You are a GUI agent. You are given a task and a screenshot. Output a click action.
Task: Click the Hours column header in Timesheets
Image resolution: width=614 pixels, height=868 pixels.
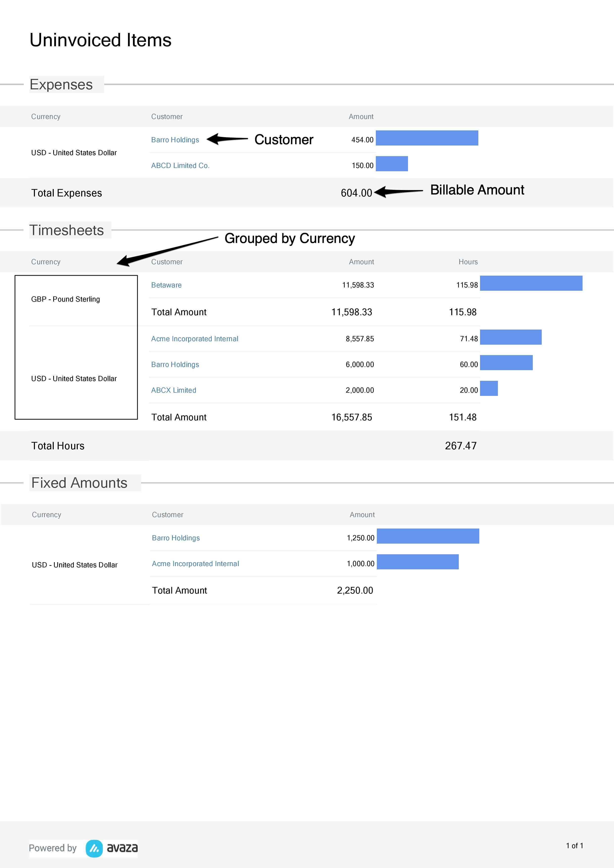(x=468, y=262)
